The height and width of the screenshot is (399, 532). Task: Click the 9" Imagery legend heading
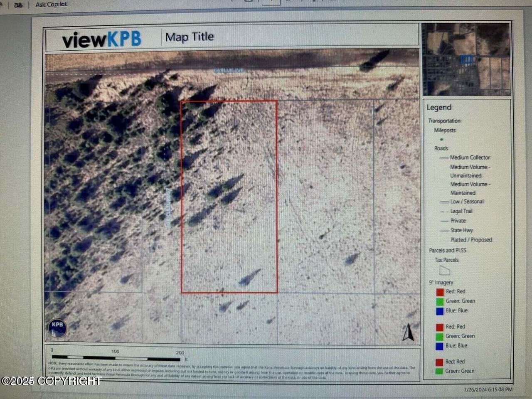coord(441,282)
